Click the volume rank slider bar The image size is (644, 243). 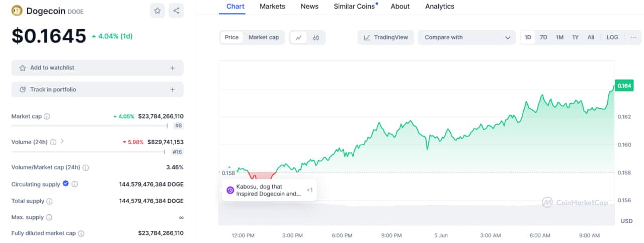(89, 152)
